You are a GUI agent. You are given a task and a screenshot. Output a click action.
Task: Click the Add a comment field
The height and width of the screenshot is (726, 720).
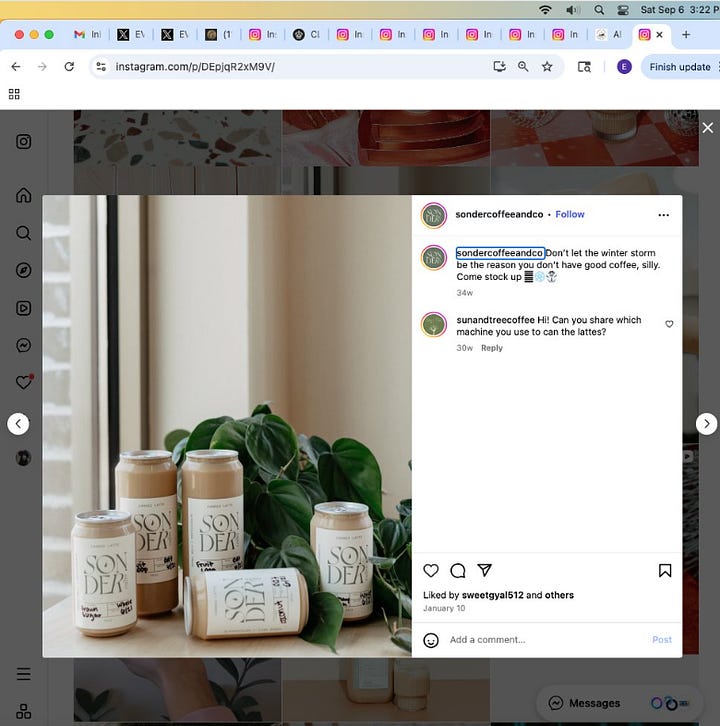(546, 640)
